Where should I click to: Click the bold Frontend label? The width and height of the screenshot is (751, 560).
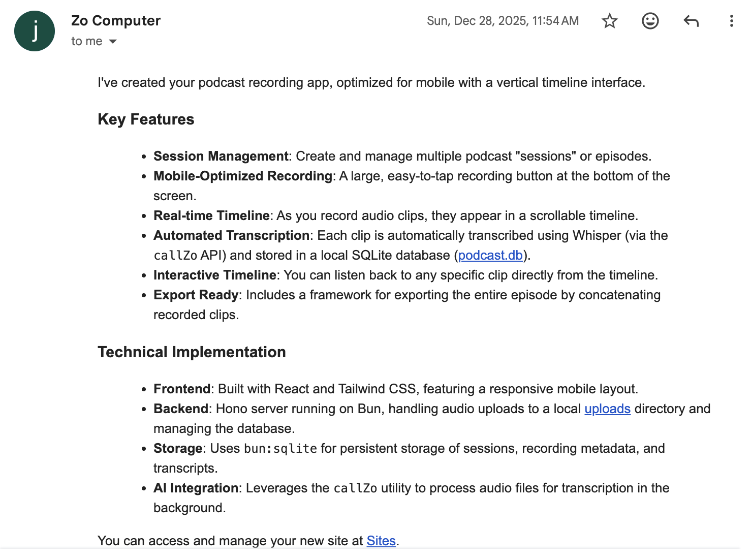[x=182, y=389]
